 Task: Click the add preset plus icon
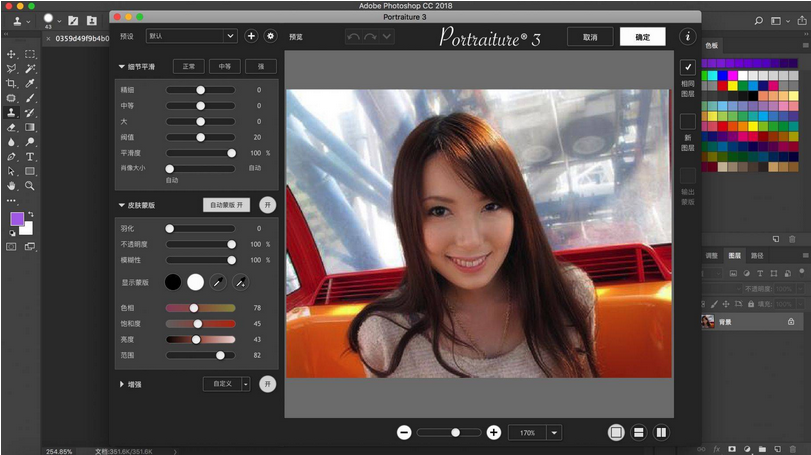(251, 36)
